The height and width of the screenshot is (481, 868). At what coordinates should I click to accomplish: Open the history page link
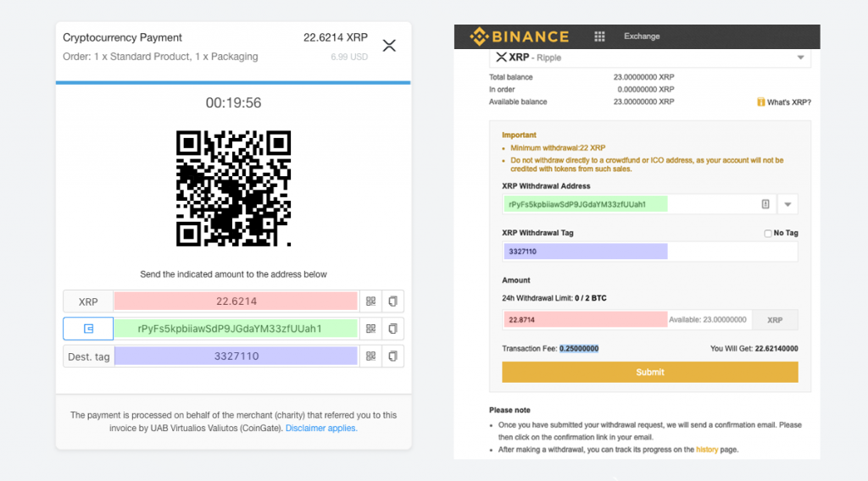click(x=707, y=450)
